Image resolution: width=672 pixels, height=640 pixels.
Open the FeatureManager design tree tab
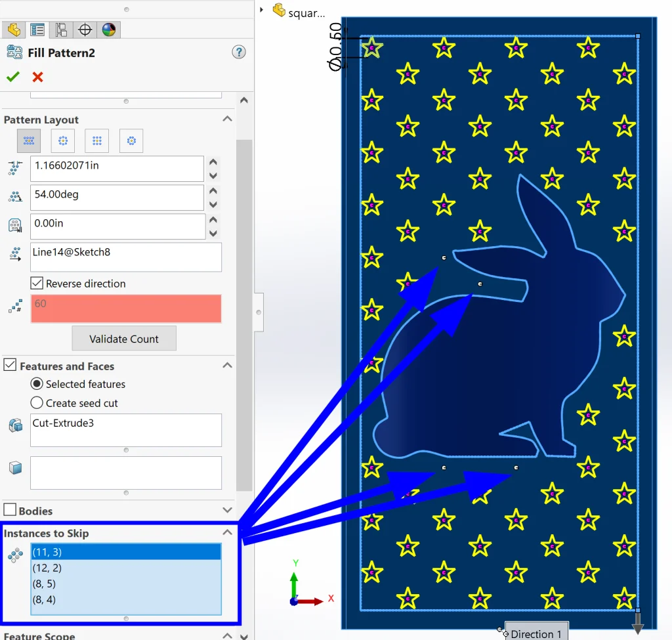tap(14, 30)
